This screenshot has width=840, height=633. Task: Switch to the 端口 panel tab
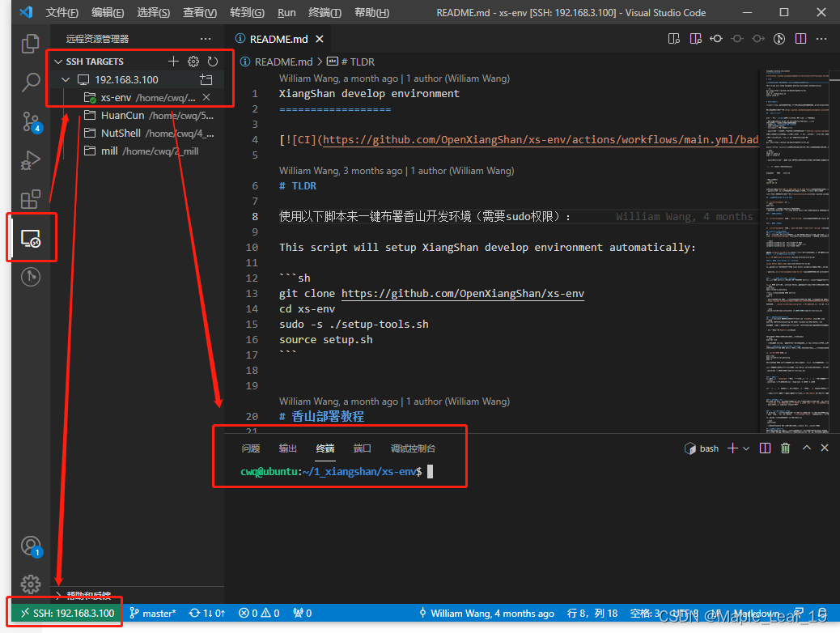pyautogui.click(x=363, y=448)
